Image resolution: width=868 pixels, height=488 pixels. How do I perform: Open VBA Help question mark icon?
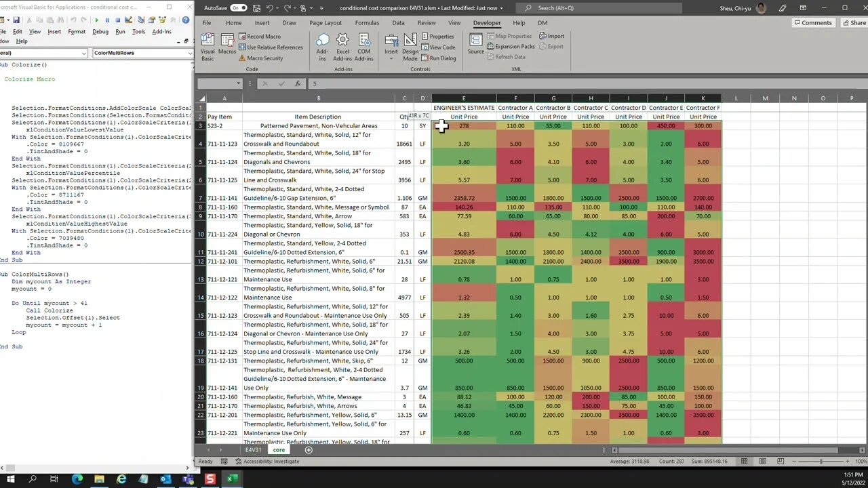[x=185, y=20]
